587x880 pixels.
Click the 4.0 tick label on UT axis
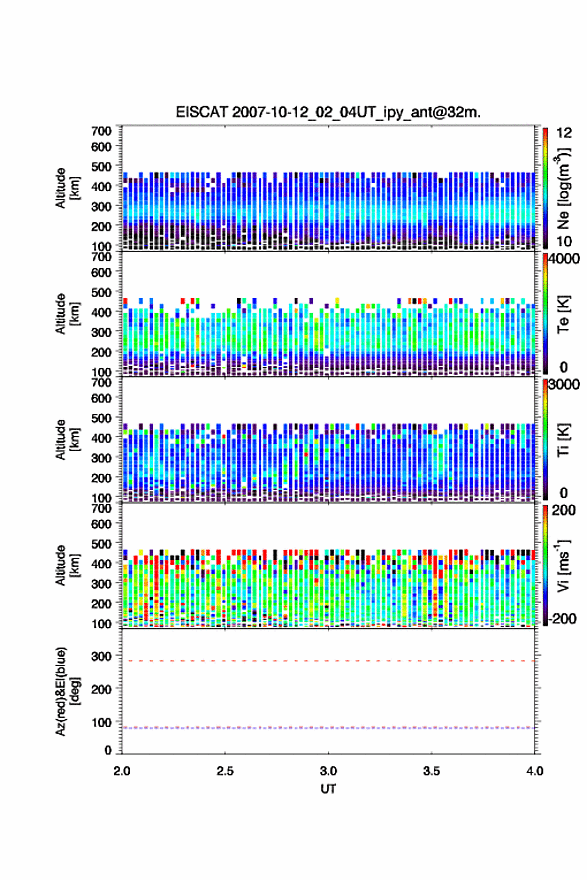click(x=535, y=771)
